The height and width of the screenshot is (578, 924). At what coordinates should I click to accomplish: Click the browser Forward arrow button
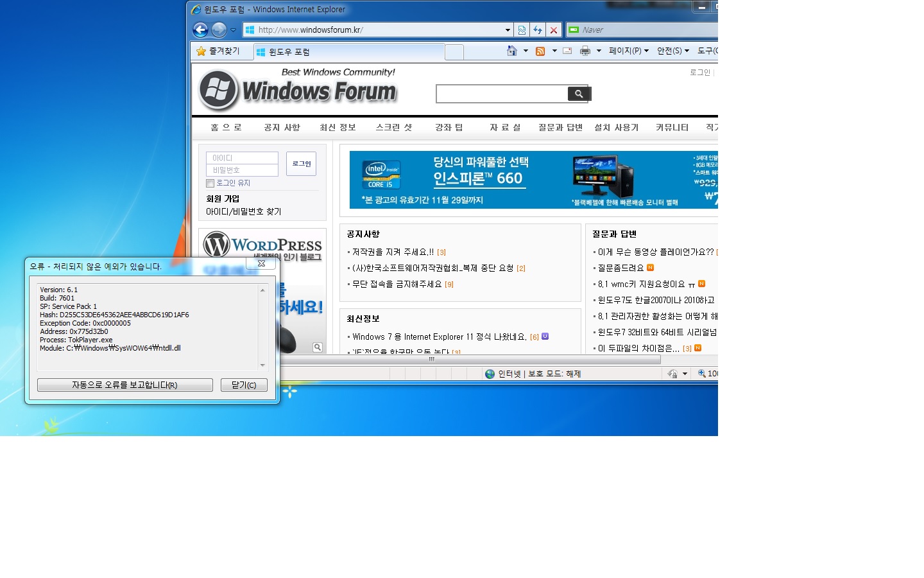[219, 30]
